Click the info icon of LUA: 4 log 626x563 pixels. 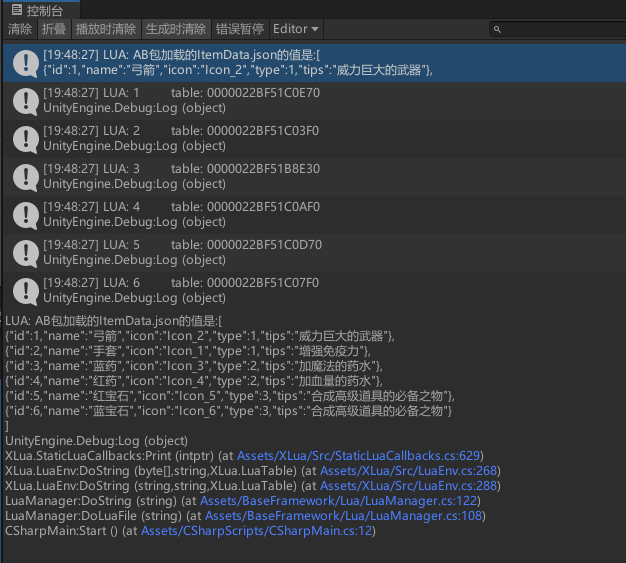tap(24, 214)
